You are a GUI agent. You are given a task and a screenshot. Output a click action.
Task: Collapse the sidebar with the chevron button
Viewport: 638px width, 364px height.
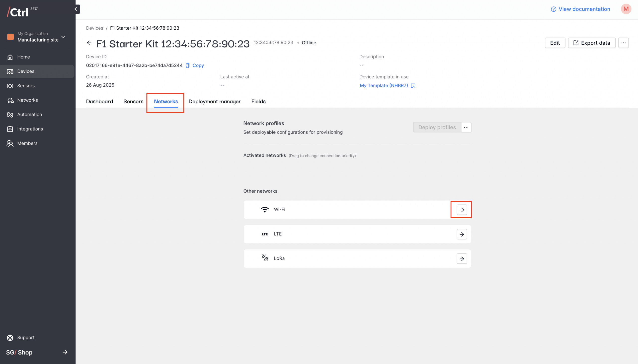[x=76, y=9]
